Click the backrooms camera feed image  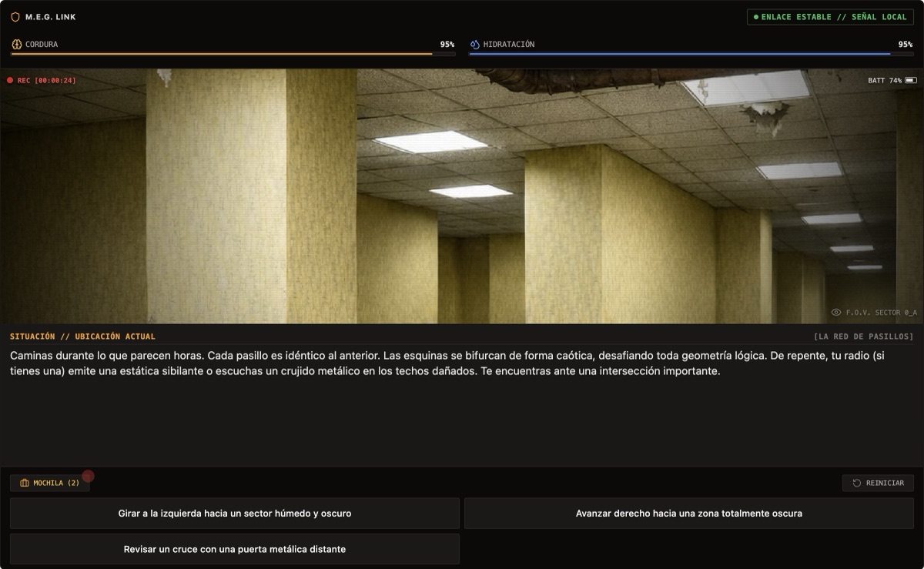(462, 196)
